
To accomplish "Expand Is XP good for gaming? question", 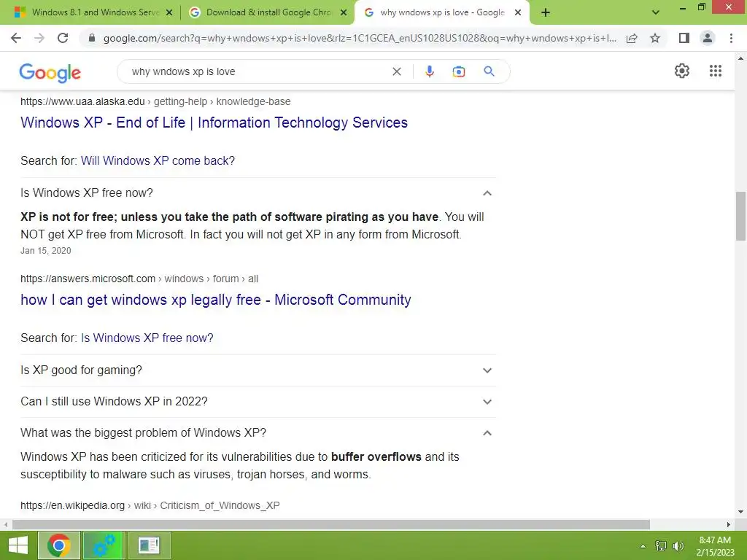I will coord(258,370).
